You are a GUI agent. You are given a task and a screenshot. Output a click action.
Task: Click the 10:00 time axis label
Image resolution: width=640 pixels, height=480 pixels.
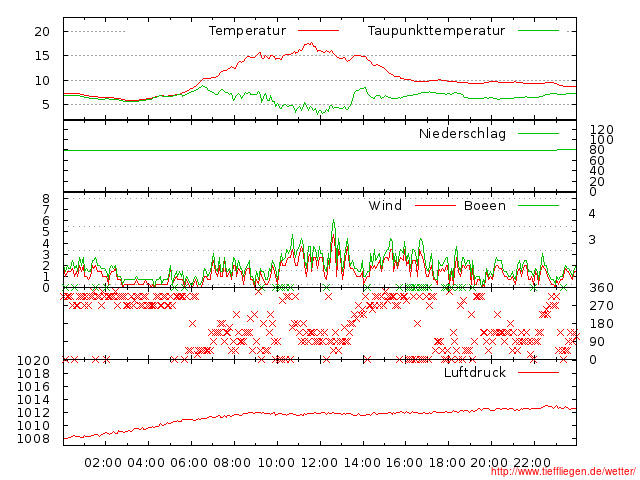(x=276, y=463)
